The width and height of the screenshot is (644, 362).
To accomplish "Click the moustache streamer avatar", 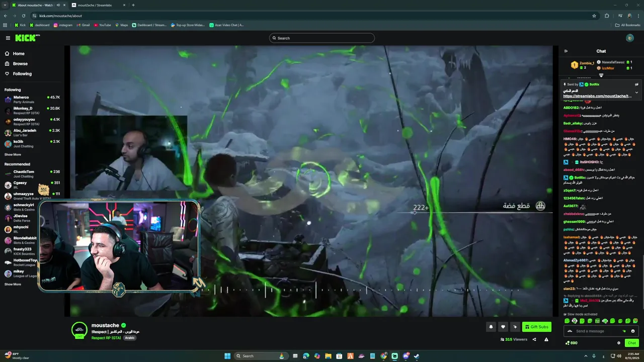I will 79,330.
